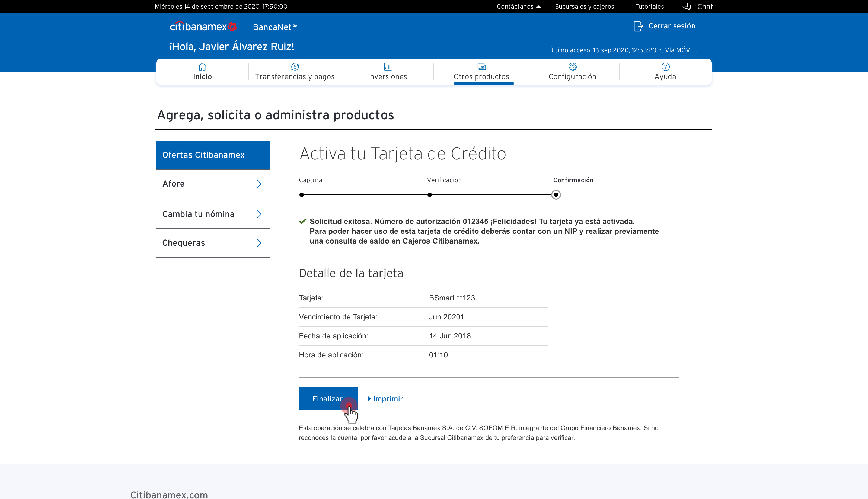Viewport: 868px width, 499px height.
Task: Open the Afore sidebar item
Action: pos(213,184)
